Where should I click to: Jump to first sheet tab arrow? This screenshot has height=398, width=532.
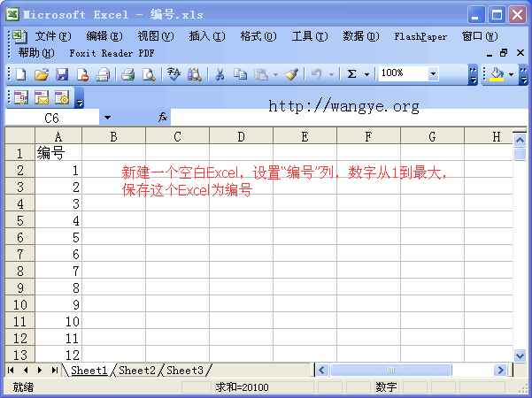pos(11,371)
